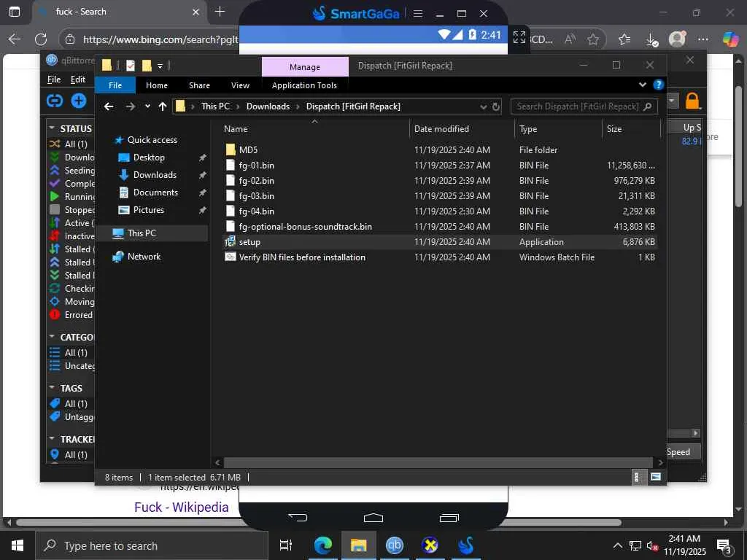Switch to the Share ribbon tab
The width and height of the screenshot is (747, 560).
tap(199, 85)
